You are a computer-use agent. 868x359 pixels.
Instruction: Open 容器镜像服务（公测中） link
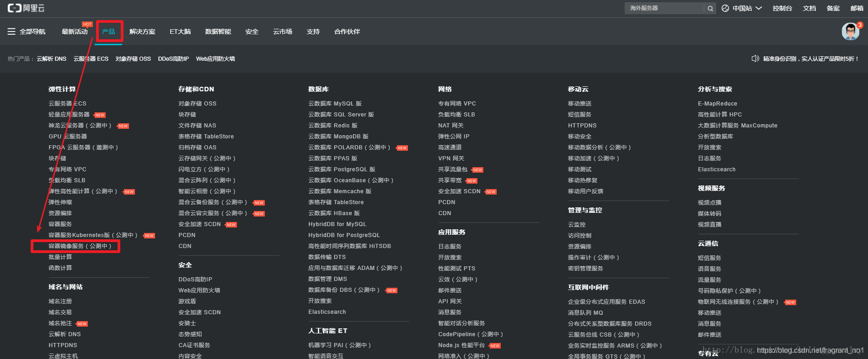(80, 246)
